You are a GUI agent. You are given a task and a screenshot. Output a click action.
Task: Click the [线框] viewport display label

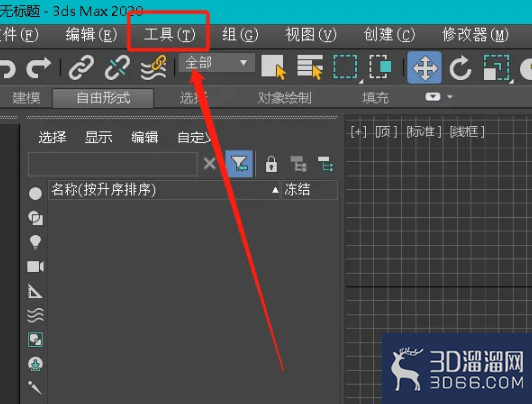pyautogui.click(x=467, y=132)
